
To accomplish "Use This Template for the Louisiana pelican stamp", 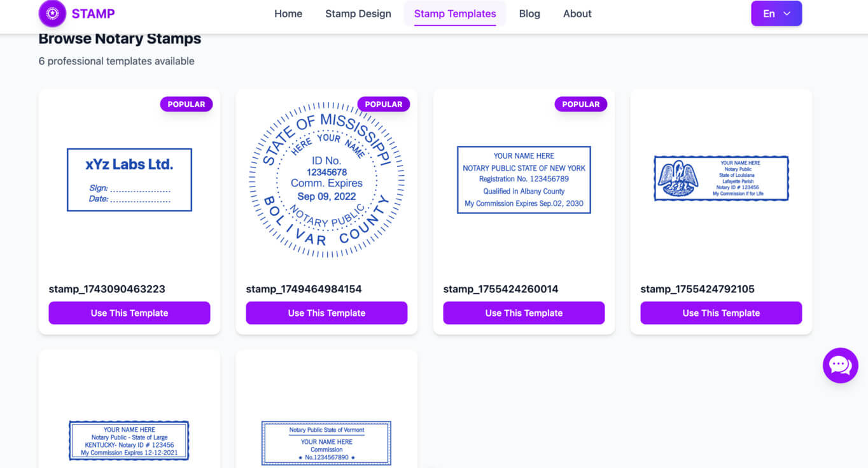I will (x=720, y=313).
